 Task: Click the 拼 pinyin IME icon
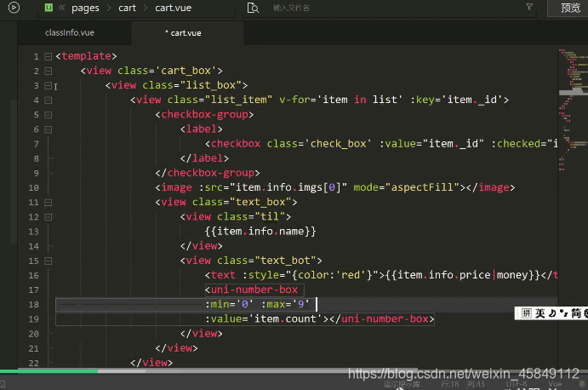(526, 313)
